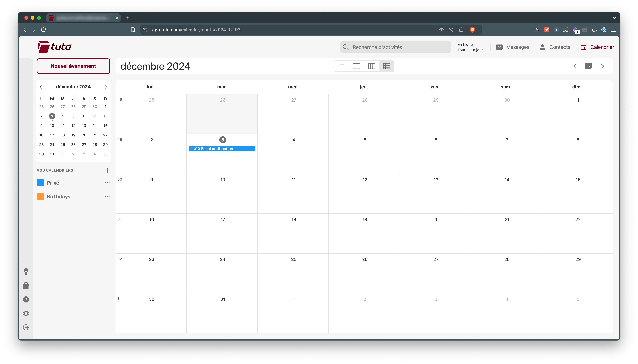Click the logout icon
Image resolution: width=638 pixels, height=364 pixels.
pyautogui.click(x=26, y=327)
